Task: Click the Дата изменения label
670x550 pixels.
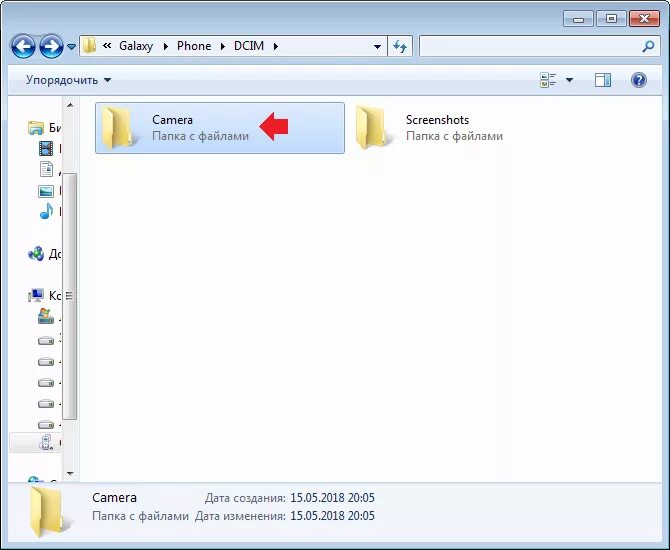Action: (240, 516)
